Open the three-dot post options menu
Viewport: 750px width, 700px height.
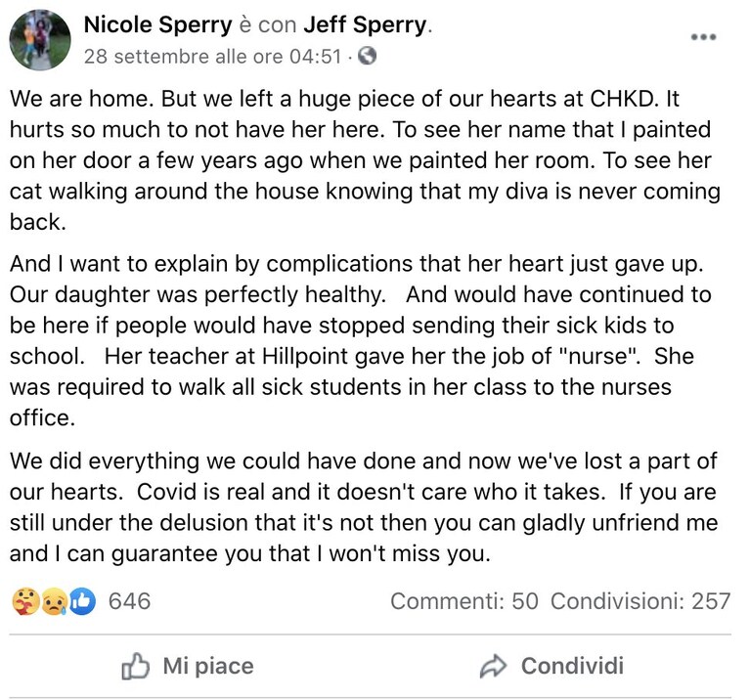[703, 37]
